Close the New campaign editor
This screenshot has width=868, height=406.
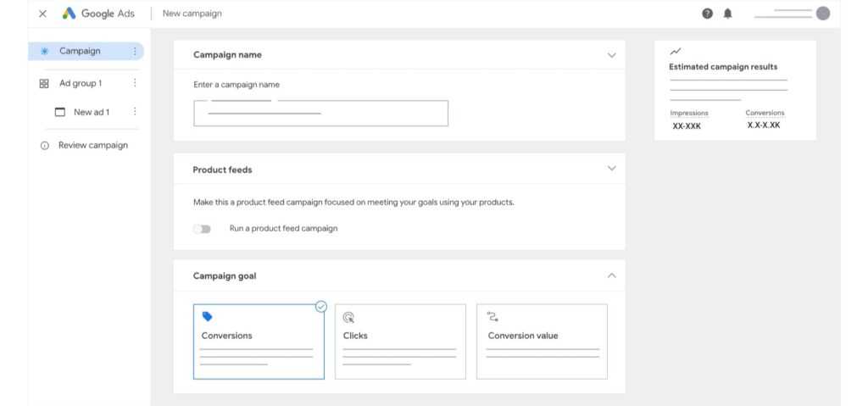tap(42, 14)
